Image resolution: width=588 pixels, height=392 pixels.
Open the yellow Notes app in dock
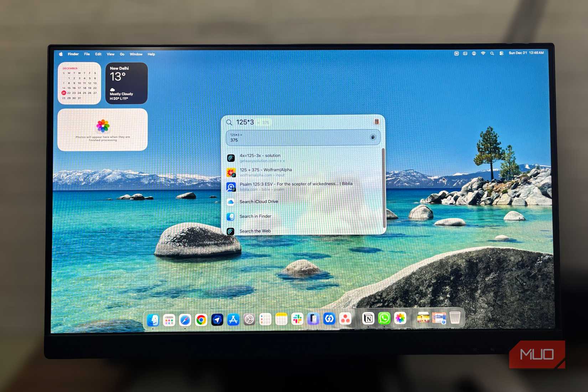coord(281,319)
